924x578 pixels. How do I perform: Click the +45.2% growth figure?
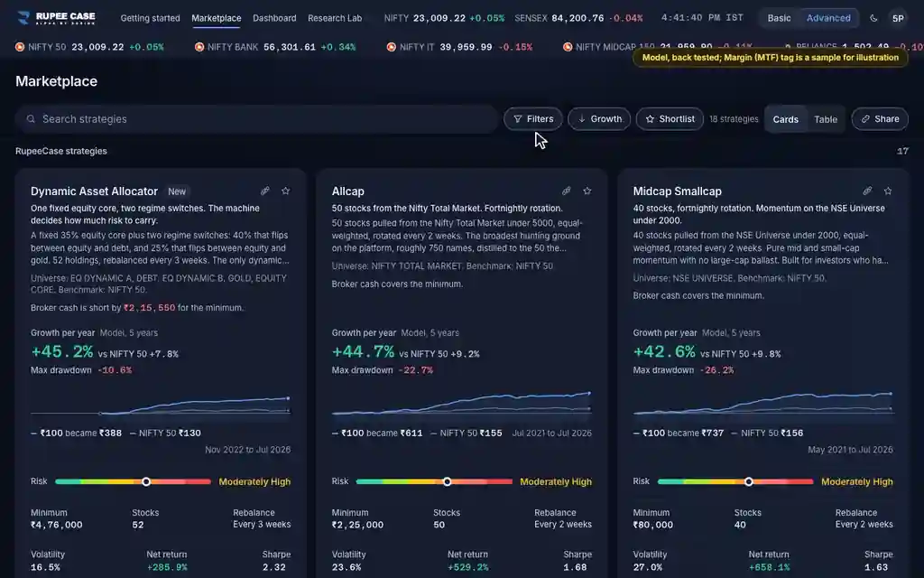coord(62,352)
